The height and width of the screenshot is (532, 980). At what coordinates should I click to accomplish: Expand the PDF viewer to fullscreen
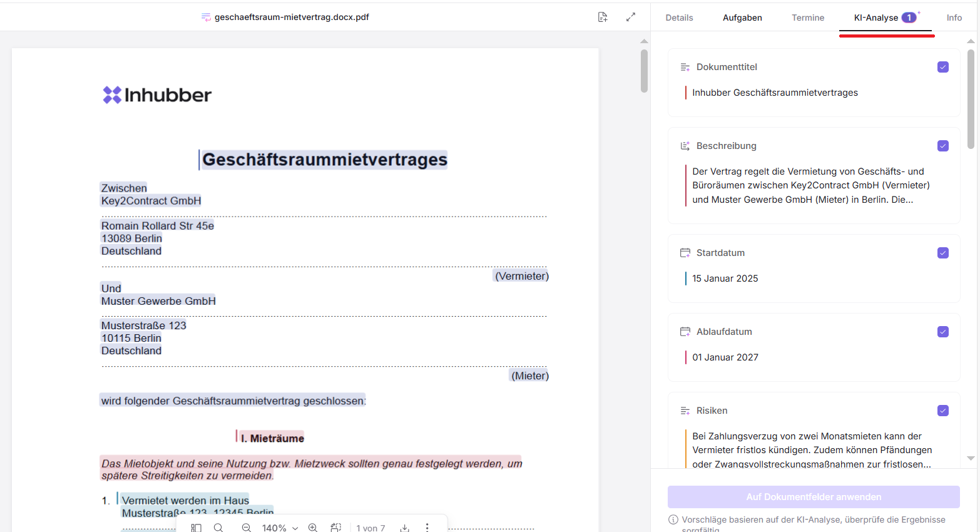631,18
